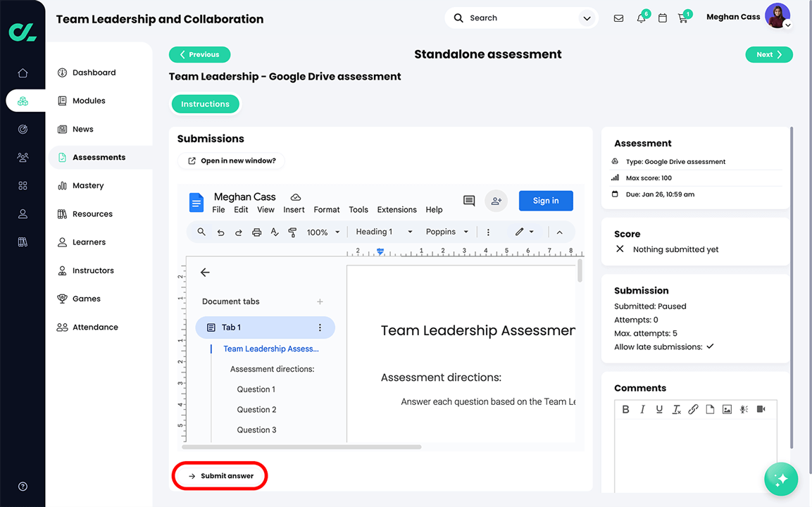Open the assessment in a new window

[231, 161]
